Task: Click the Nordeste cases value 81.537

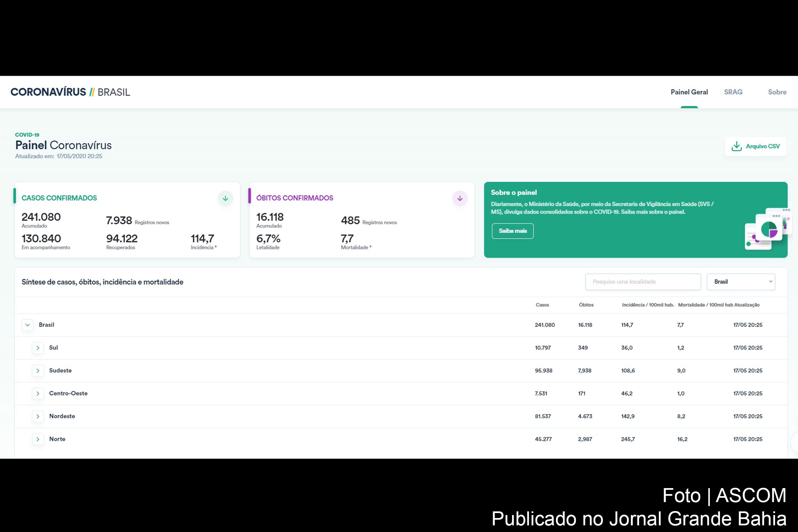Action: coord(543,416)
